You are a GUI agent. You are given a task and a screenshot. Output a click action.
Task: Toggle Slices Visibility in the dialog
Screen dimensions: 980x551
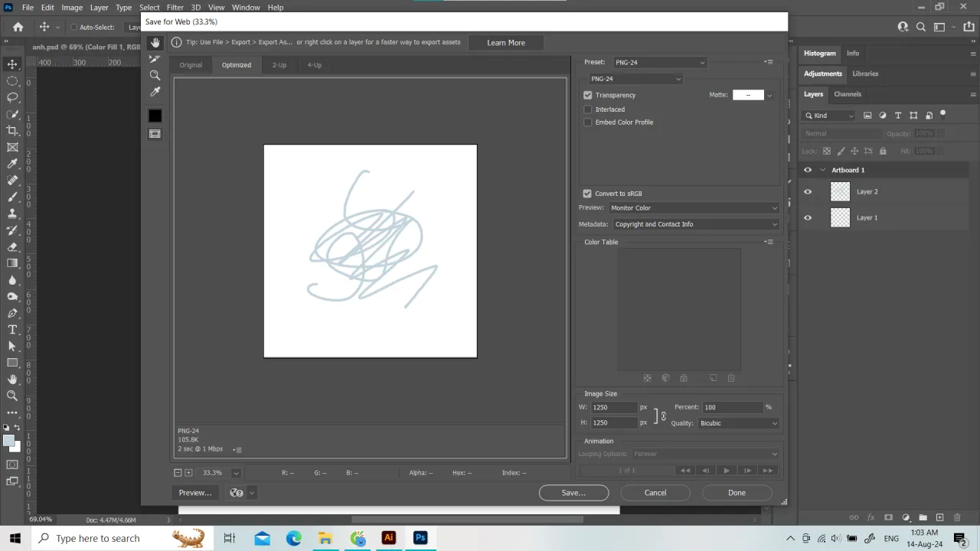(x=155, y=133)
